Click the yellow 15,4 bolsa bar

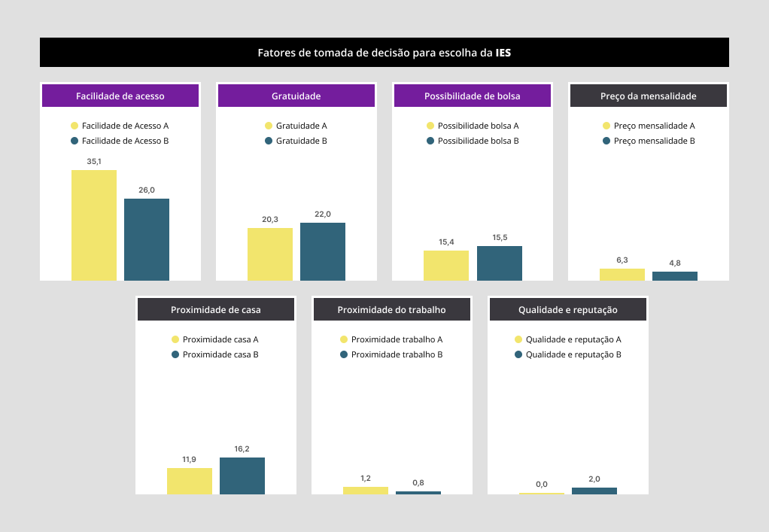click(446, 266)
